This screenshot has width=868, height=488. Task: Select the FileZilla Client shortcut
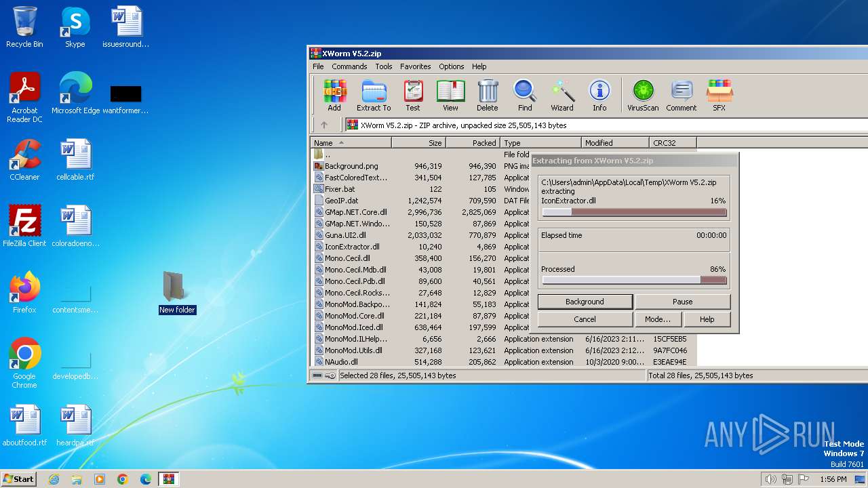[x=24, y=226]
